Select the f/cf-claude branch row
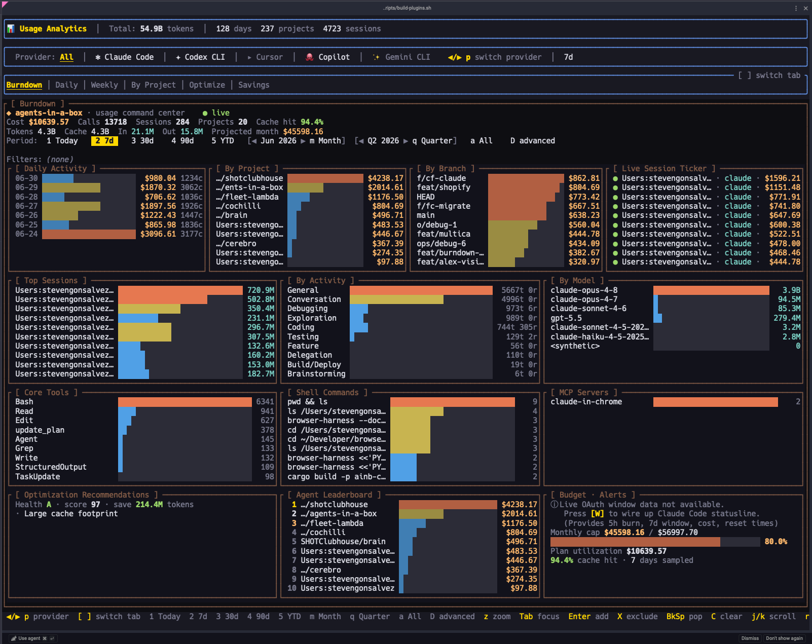This screenshot has width=812, height=644. 508,178
